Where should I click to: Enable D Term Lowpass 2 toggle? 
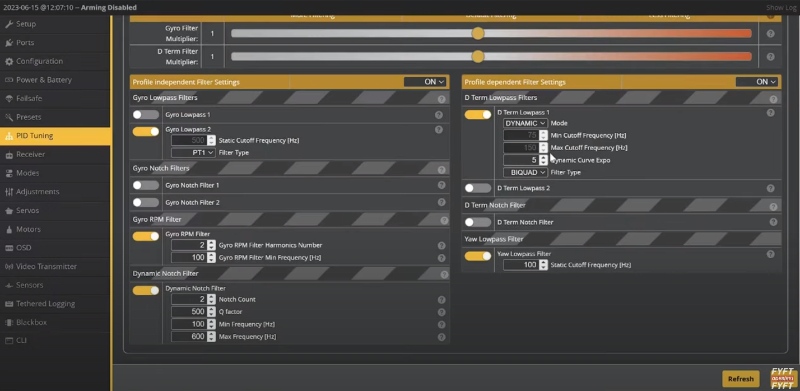478,188
